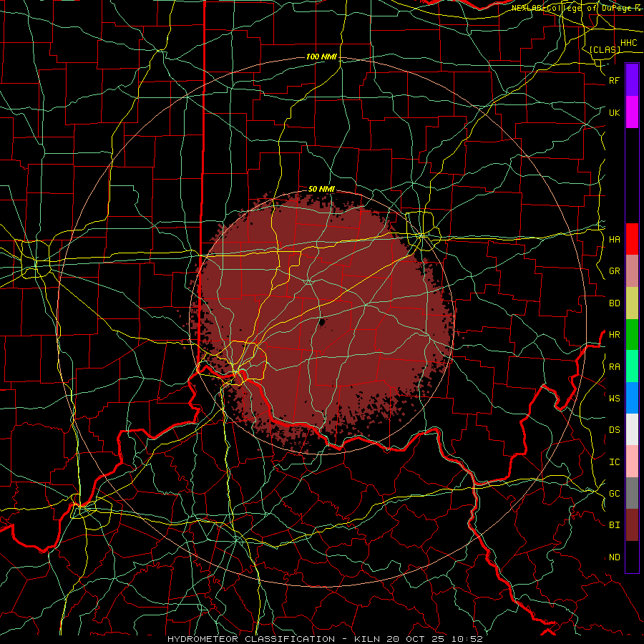Click the '50 NMI' range ring label

click(x=321, y=189)
